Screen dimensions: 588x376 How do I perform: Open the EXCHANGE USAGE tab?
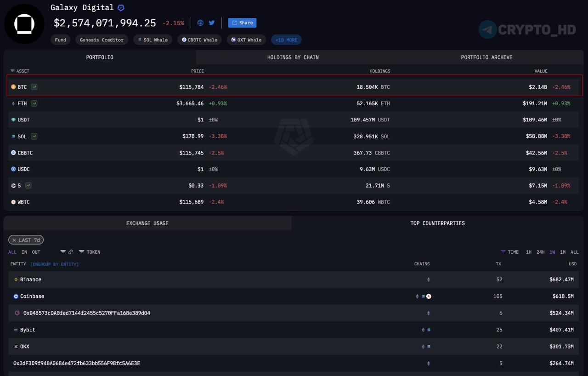pyautogui.click(x=147, y=223)
